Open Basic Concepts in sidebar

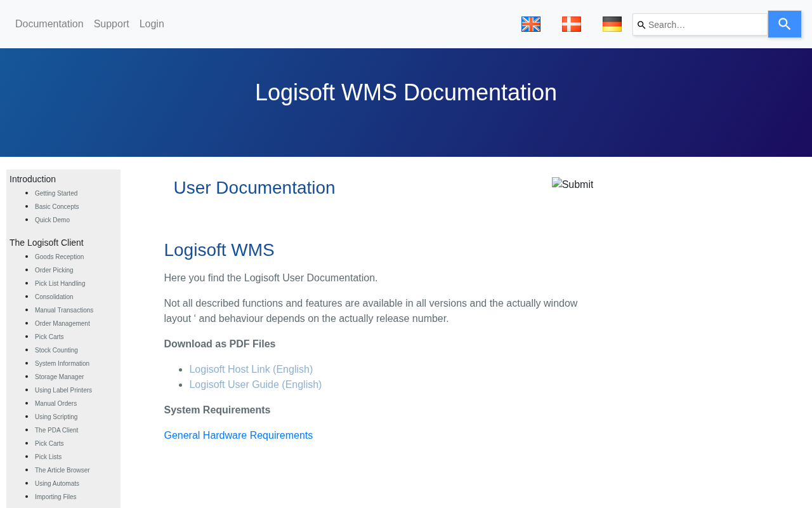click(57, 207)
